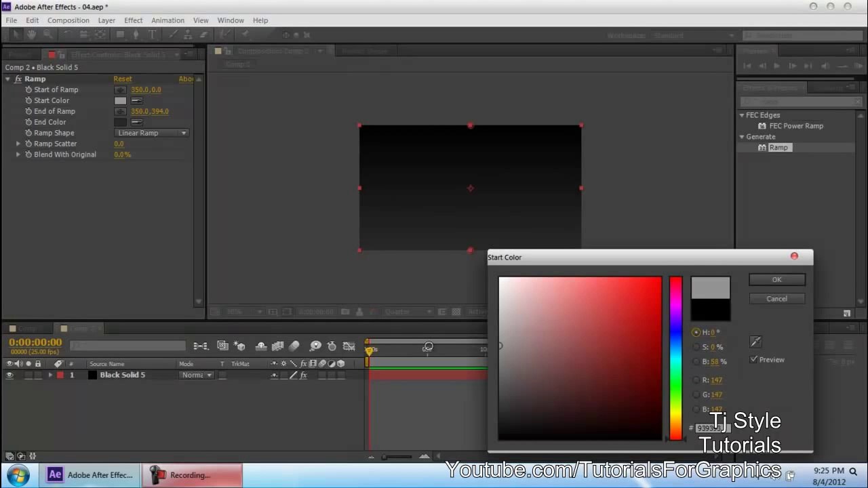Open the End Color swatch

click(120, 122)
